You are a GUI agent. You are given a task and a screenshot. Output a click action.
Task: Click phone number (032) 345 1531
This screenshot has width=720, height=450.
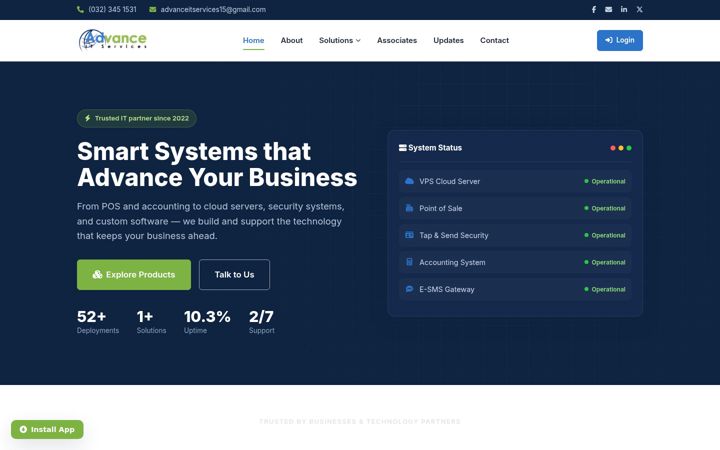[112, 9]
